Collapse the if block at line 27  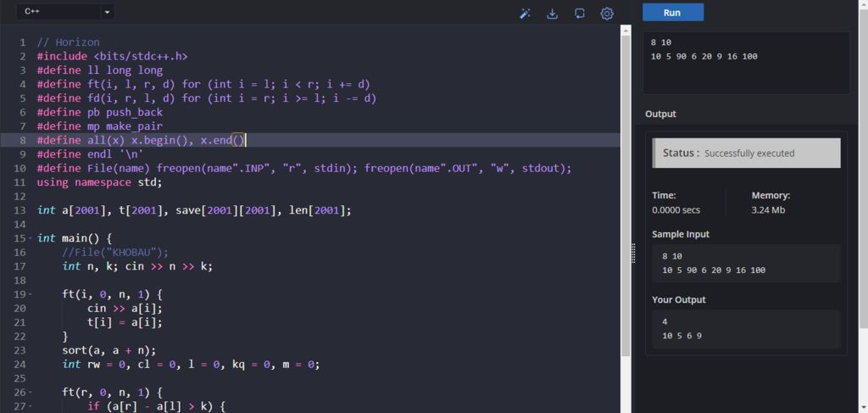(x=31, y=407)
